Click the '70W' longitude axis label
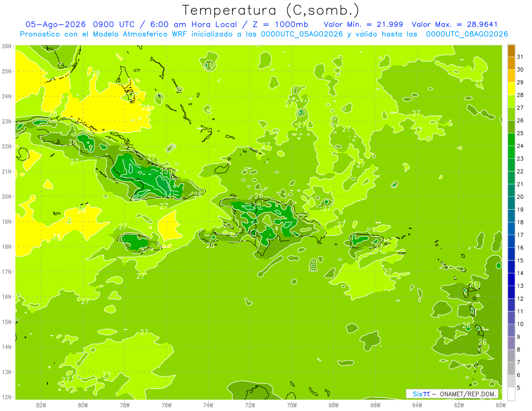This screenshot has width=532, height=411. 292,405
